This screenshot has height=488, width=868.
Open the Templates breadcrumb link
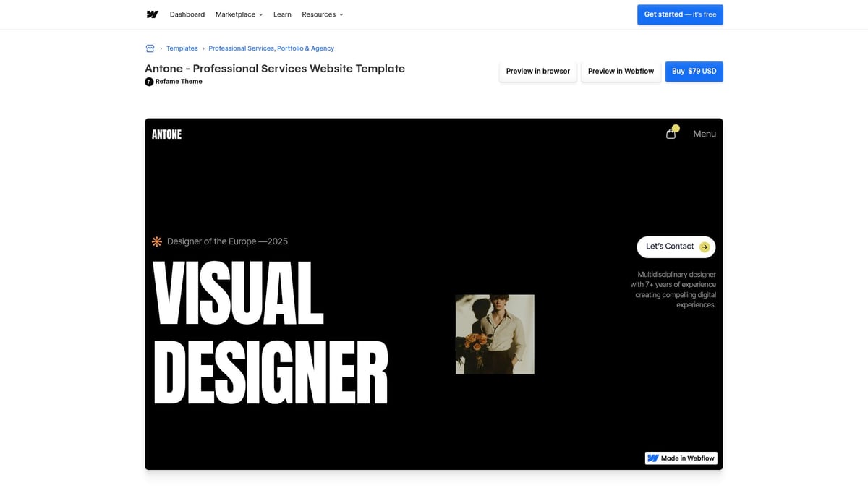click(x=182, y=48)
